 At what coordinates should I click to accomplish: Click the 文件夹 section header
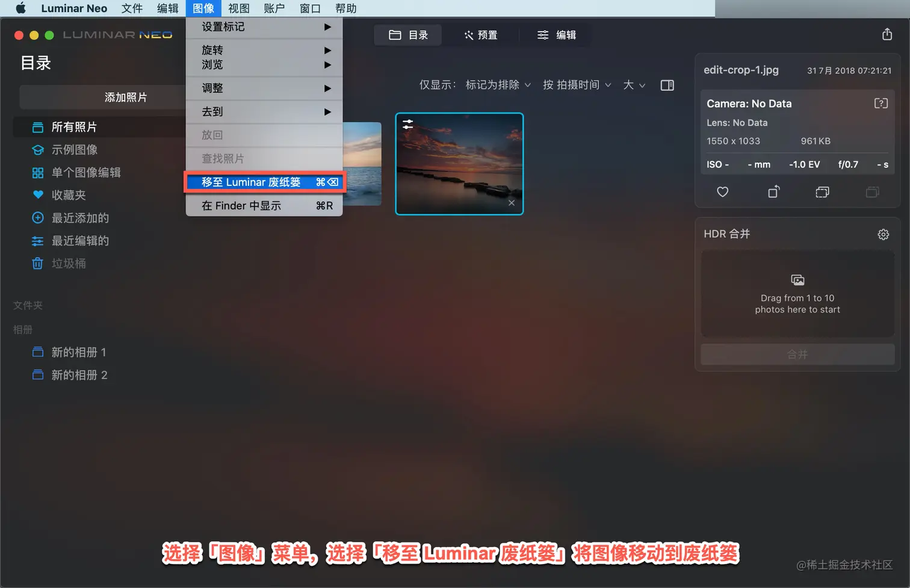28,305
